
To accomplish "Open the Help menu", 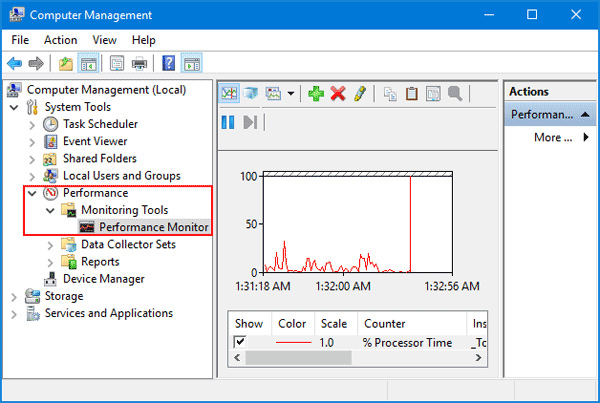I will [x=143, y=40].
